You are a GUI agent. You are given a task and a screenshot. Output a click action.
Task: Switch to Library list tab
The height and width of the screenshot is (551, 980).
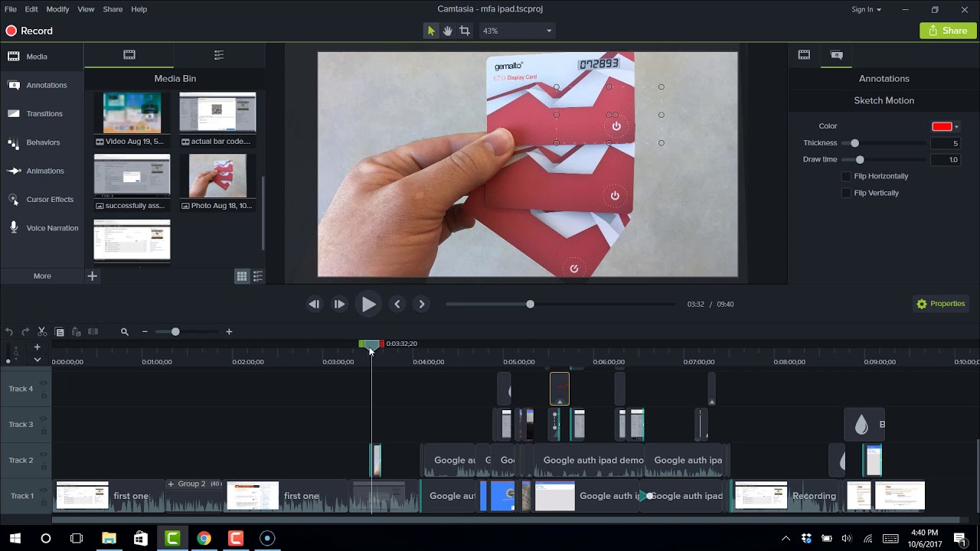(x=219, y=55)
